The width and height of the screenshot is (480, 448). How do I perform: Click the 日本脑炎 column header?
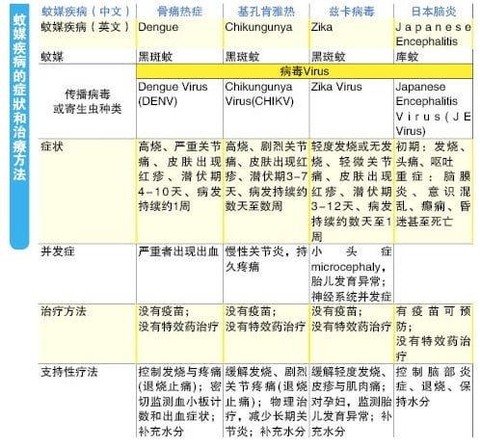(434, 12)
